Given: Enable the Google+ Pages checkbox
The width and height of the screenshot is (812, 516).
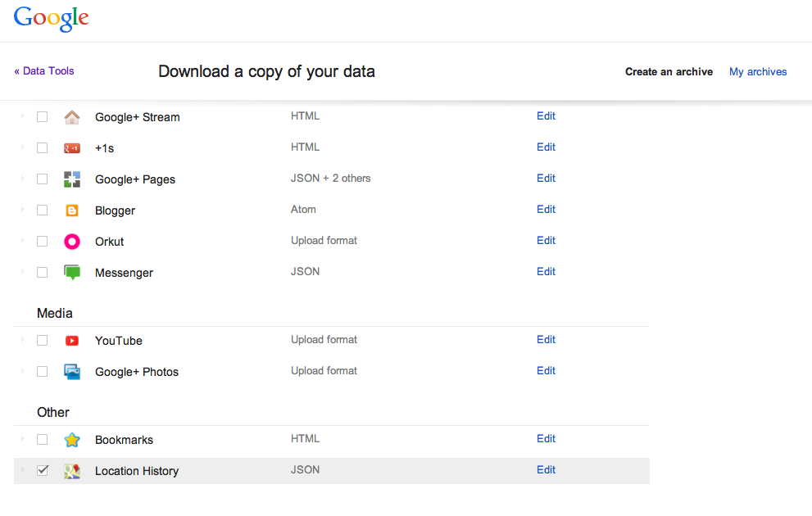Looking at the screenshot, I should (43, 179).
